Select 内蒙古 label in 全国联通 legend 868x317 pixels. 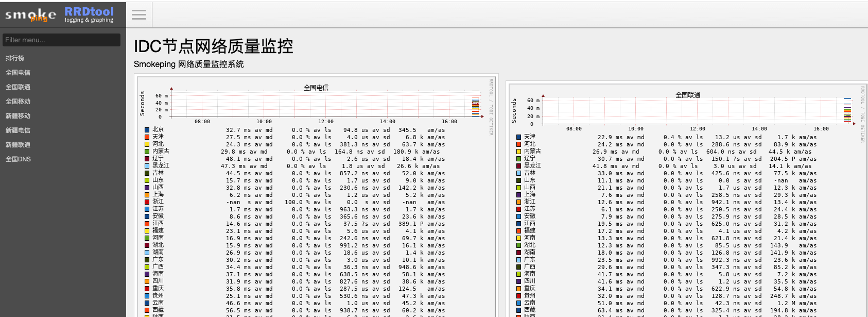[532, 152]
